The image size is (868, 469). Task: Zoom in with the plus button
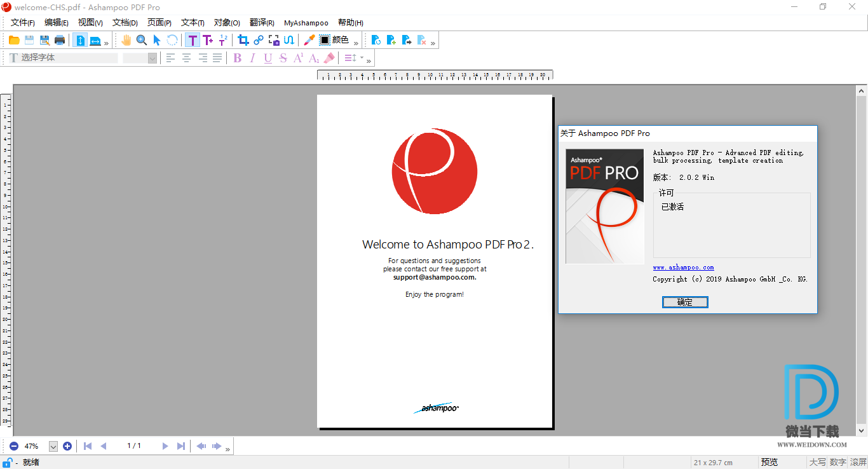tap(67, 446)
